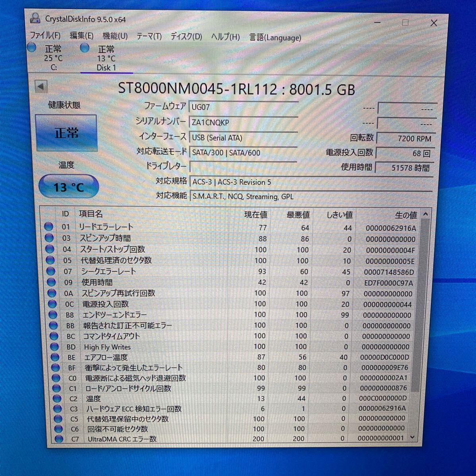The height and width of the screenshot is (476, 476).
Task: Click status dot for BE エアフロー温度
Action: [x=56, y=357]
